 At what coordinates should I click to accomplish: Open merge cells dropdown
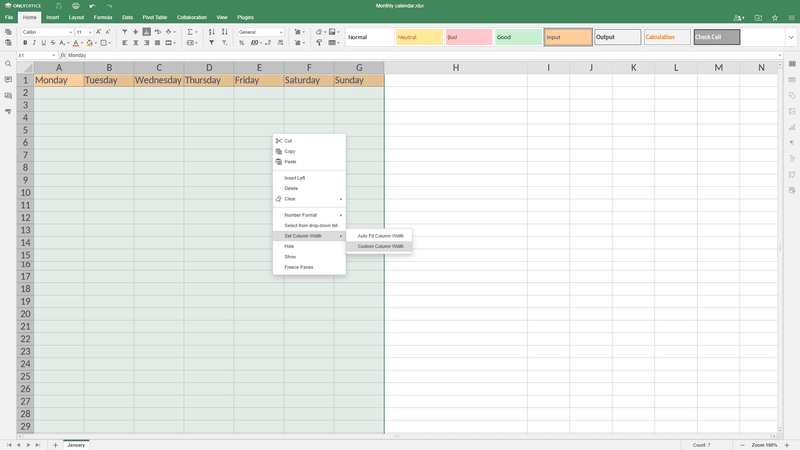pyautogui.click(x=174, y=43)
